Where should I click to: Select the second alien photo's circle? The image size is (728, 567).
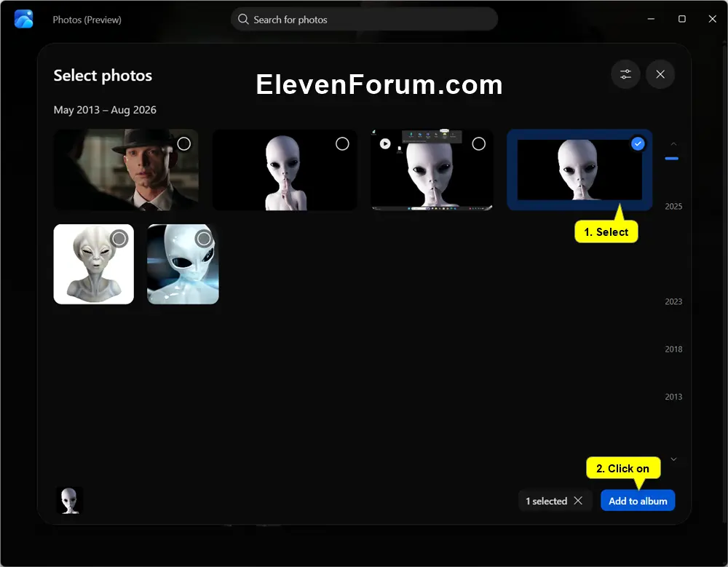tap(342, 144)
